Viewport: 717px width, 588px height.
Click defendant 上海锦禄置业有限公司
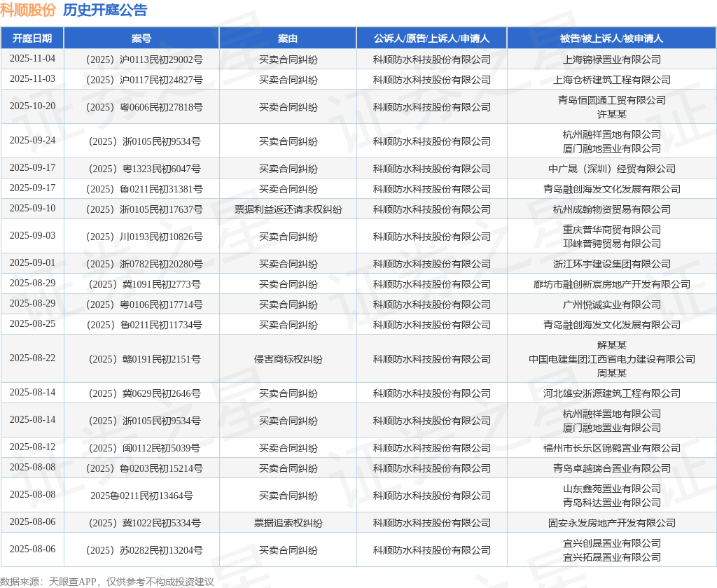tap(612, 59)
